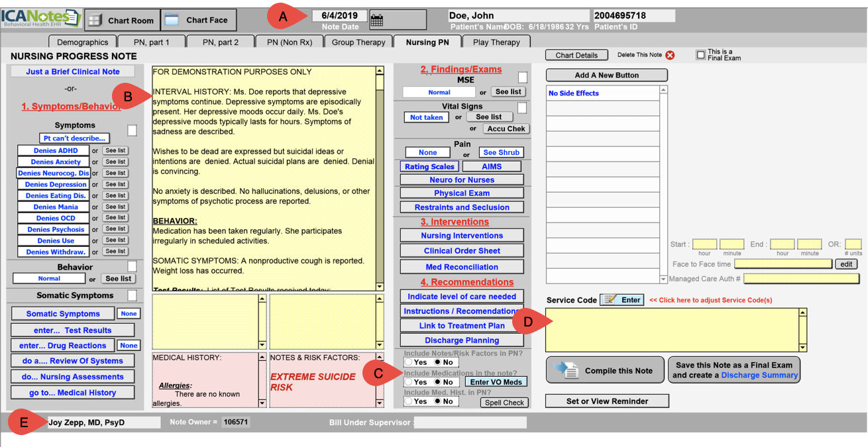Open the See list for Denies Anxiety
This screenshot has width=868, height=447.
pos(115,162)
